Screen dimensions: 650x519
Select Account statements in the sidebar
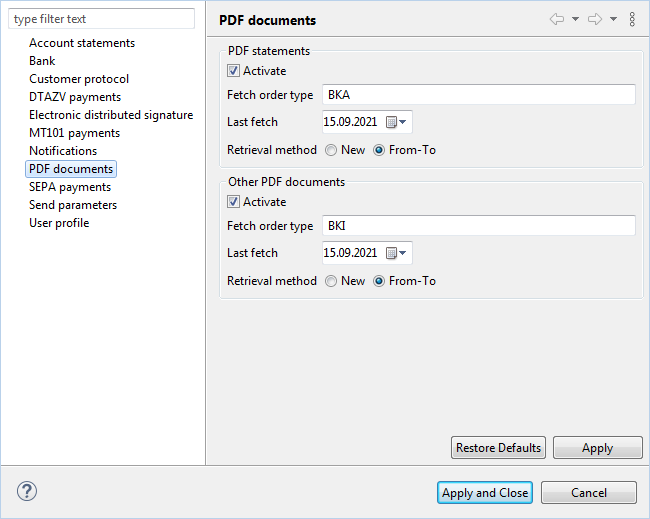[x=82, y=43]
